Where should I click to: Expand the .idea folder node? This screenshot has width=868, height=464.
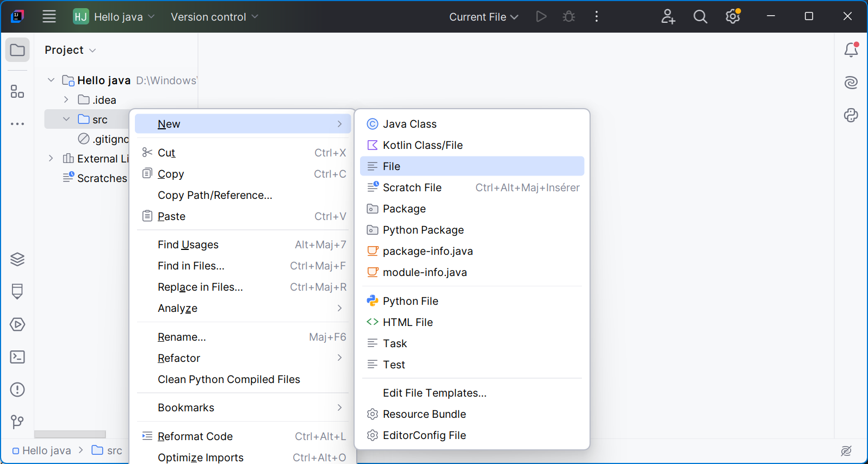66,99
